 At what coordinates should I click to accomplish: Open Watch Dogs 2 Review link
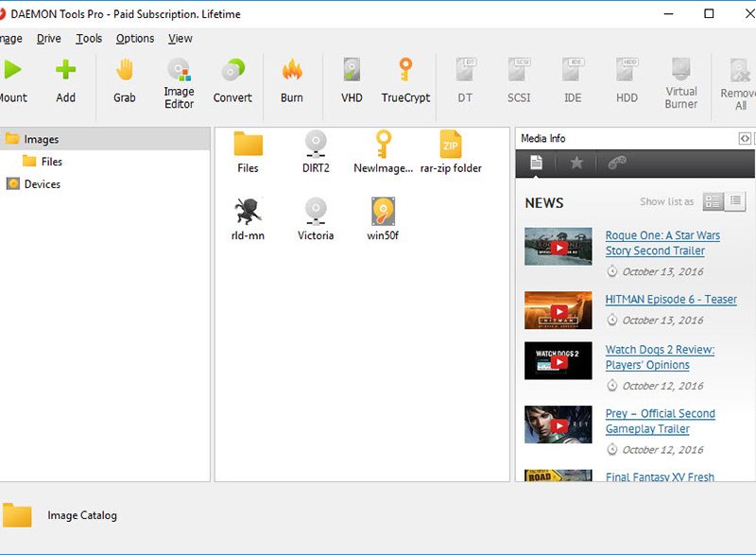pyautogui.click(x=660, y=357)
